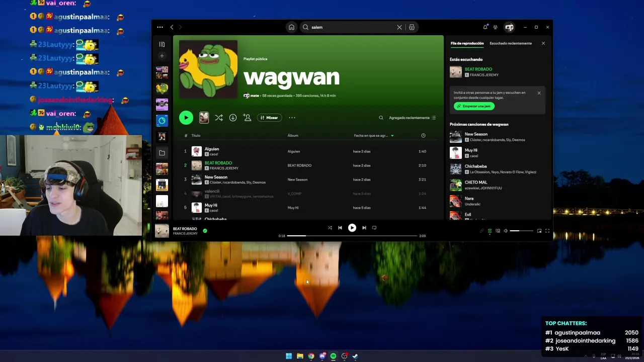
Task: Toggle shuffle for the wagwan playlist
Action: (218, 118)
